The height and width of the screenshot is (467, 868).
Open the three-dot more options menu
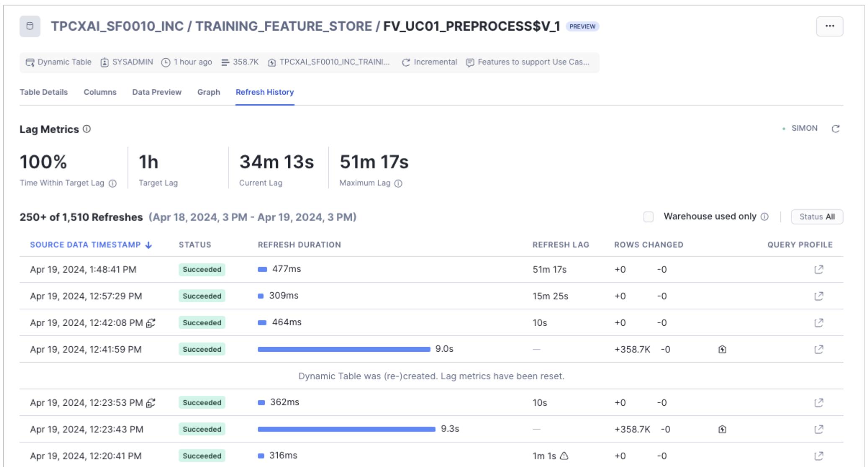(829, 26)
